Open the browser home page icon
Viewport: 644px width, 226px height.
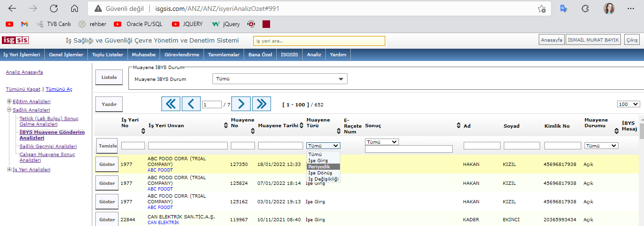click(74, 9)
